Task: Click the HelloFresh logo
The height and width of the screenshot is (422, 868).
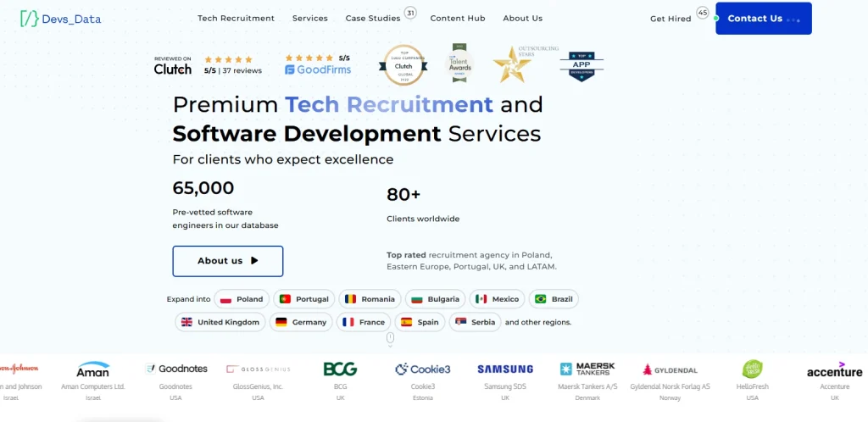Action: (753, 369)
